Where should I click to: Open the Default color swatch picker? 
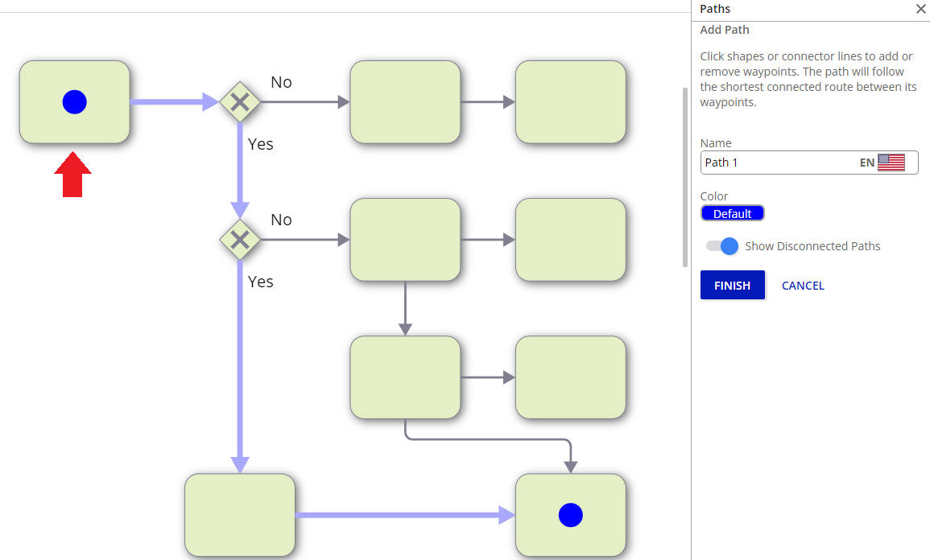coord(732,213)
